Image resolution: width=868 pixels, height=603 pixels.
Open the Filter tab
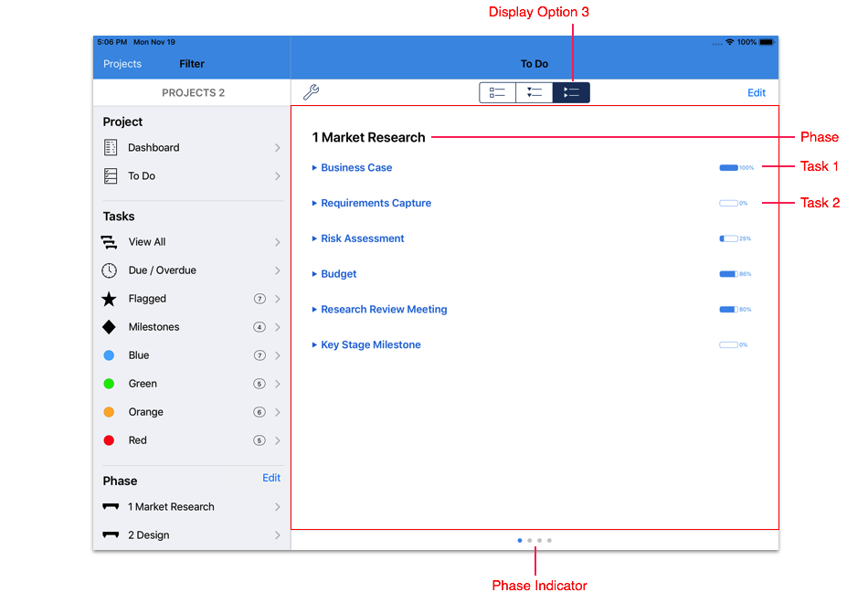click(x=192, y=64)
